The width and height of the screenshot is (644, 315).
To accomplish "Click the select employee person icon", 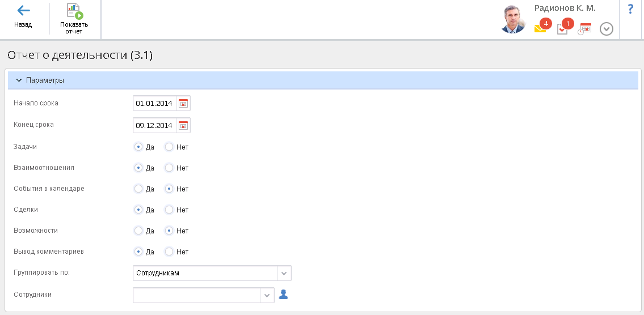I will (284, 295).
